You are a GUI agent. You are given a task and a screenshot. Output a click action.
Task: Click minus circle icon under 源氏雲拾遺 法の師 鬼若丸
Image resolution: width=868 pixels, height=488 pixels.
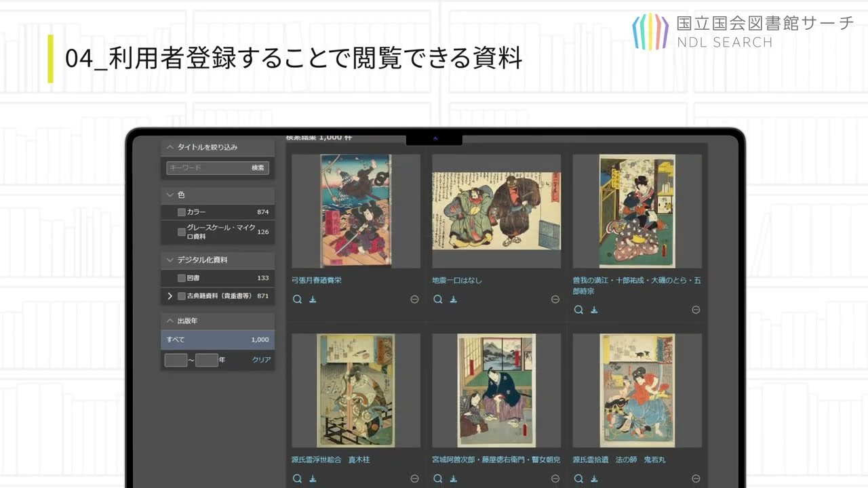pos(696,479)
